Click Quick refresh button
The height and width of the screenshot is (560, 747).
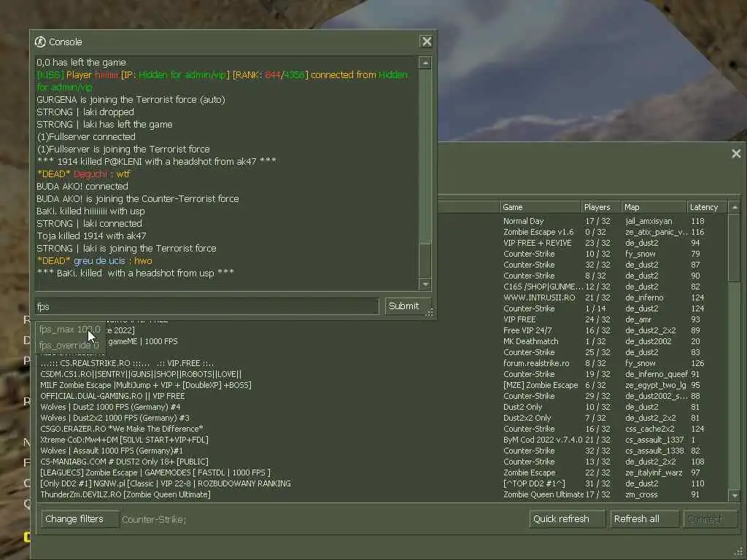[x=567, y=519]
